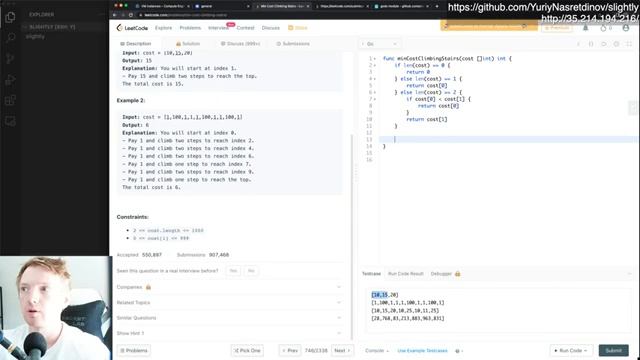640x360 pixels.
Task: Click the Problems list button
Action: pyautogui.click(x=133, y=351)
